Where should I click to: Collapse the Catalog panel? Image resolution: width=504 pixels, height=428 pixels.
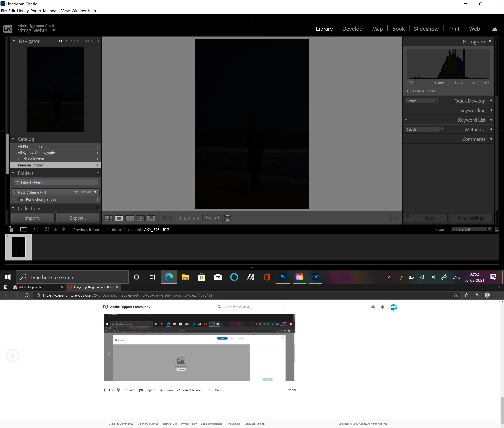[13, 139]
